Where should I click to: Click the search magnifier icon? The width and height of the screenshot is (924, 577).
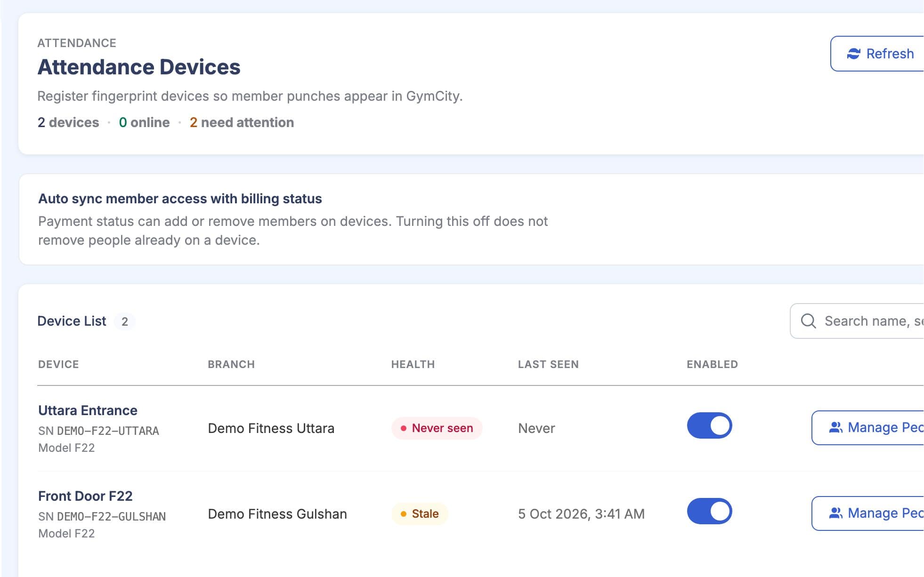[808, 321]
